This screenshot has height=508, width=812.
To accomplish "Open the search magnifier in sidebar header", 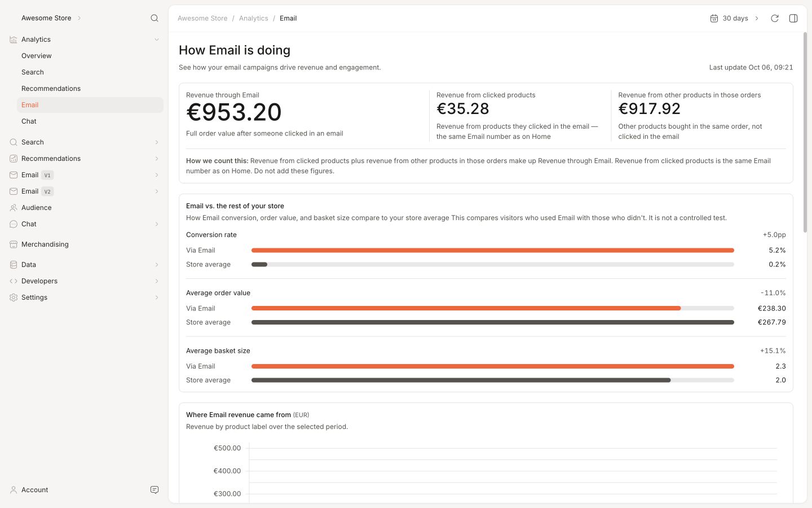I will [x=155, y=18].
